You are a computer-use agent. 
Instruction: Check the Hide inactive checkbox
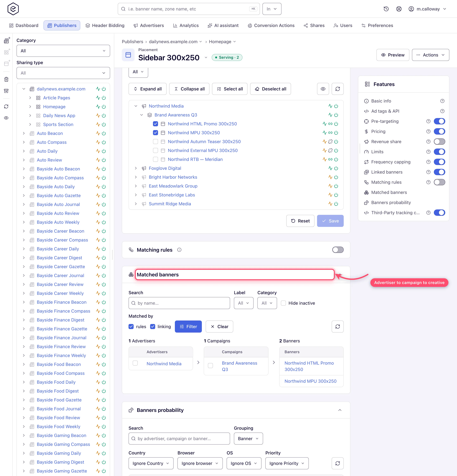283,303
